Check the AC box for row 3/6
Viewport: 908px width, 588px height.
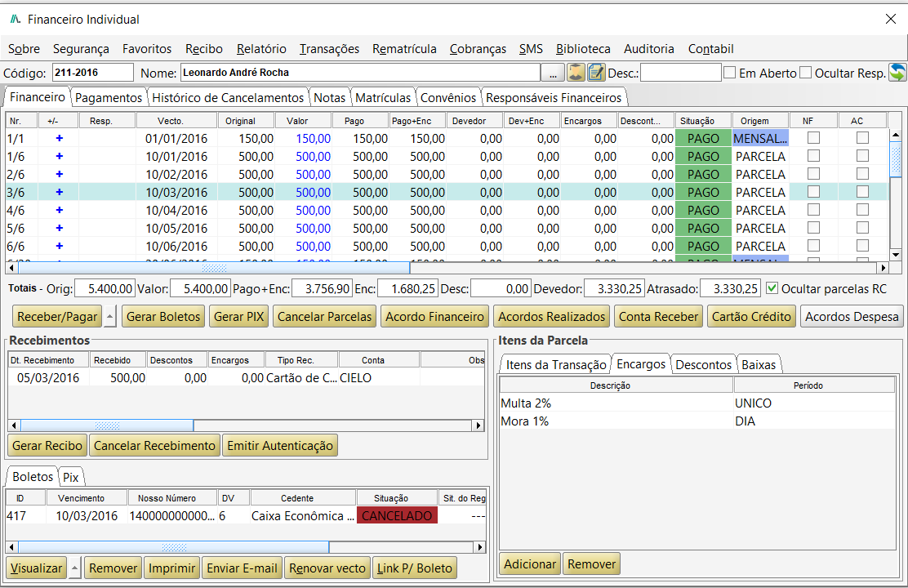(863, 192)
